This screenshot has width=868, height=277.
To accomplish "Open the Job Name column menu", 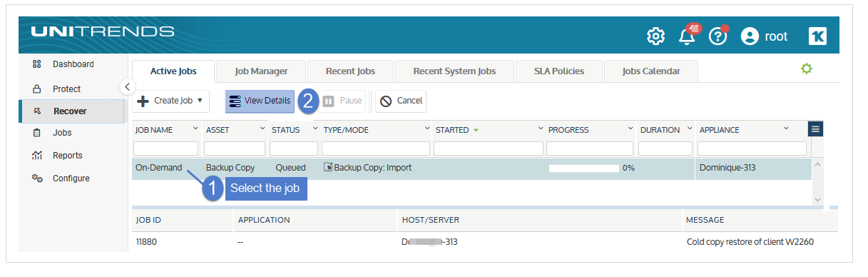I will coord(195,129).
